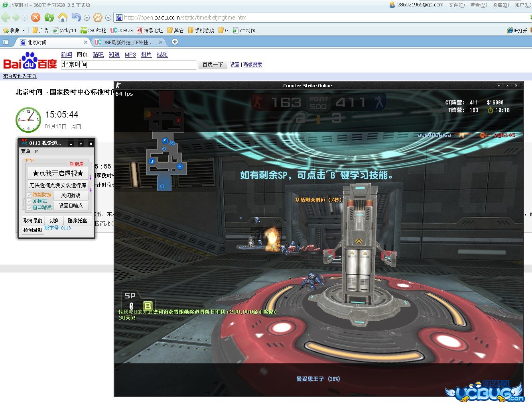The height and width of the screenshot is (404, 532).
Task: Toggle the 防封防掉 checkbox
Action: [30, 195]
